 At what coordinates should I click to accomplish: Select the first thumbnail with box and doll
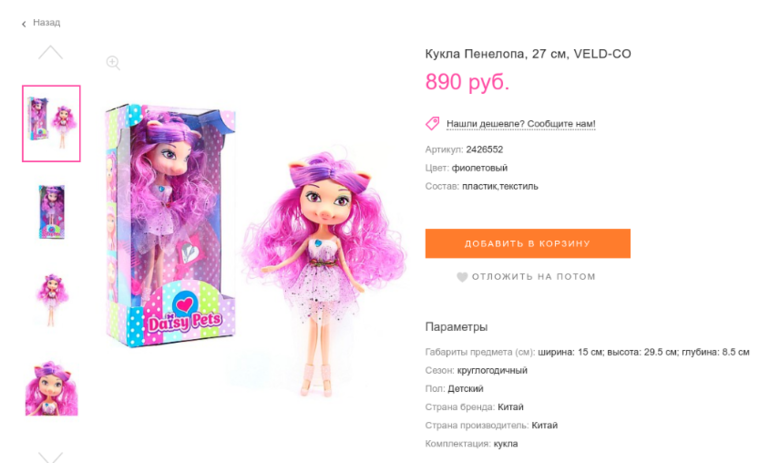point(51,123)
